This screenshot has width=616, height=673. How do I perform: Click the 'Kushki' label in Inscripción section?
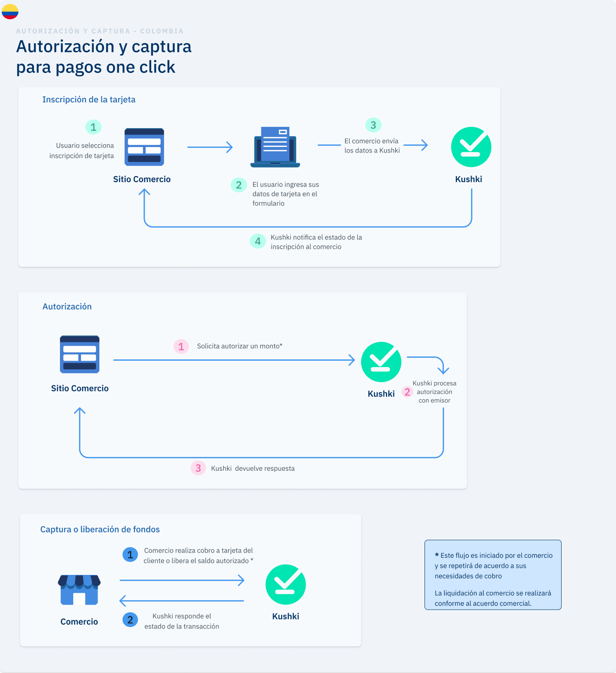click(469, 179)
